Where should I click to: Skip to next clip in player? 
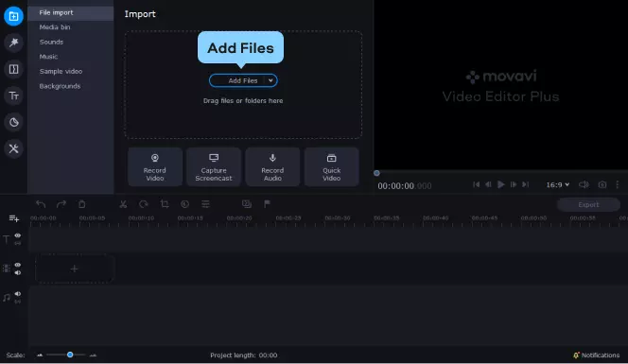tap(526, 184)
